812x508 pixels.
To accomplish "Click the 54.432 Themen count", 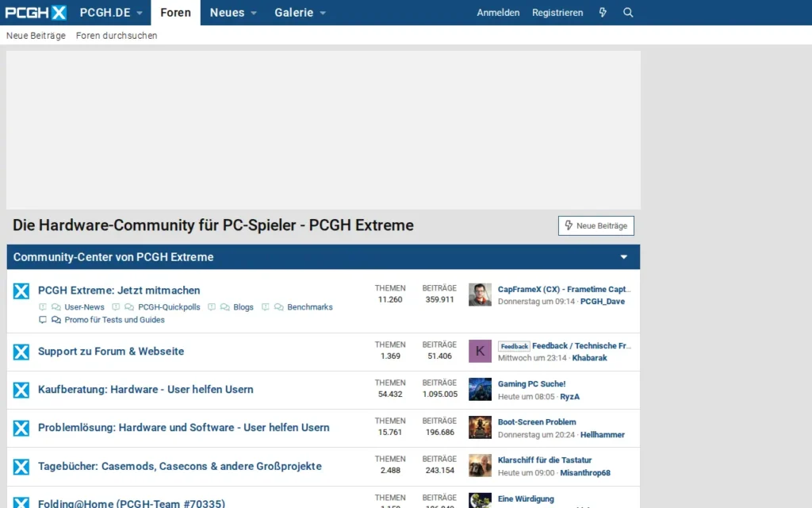I will [390, 394].
